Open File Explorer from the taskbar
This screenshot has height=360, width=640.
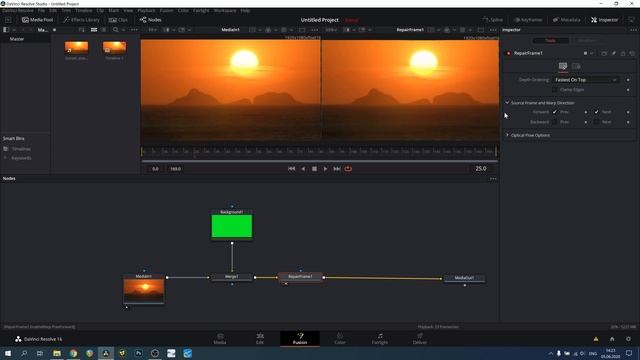[57, 353]
